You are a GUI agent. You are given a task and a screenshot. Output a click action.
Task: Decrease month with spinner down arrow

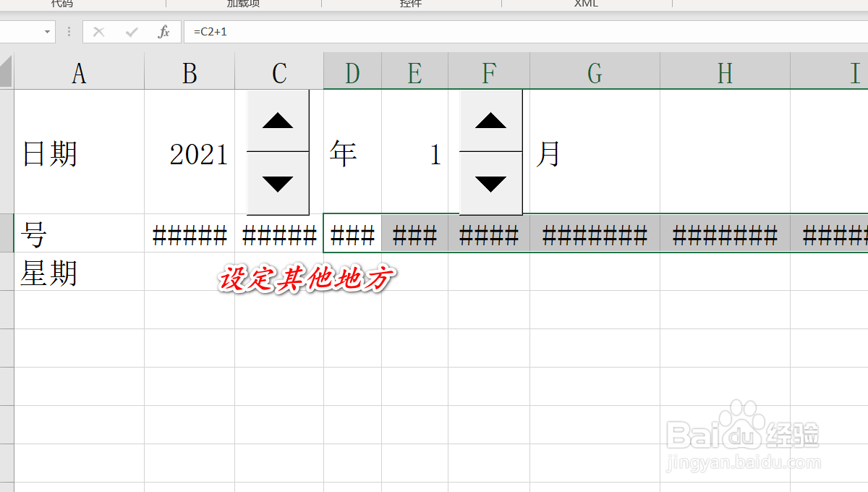491,184
